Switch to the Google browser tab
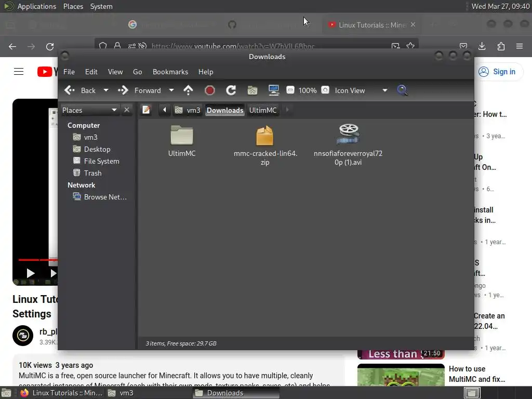 click(172, 25)
